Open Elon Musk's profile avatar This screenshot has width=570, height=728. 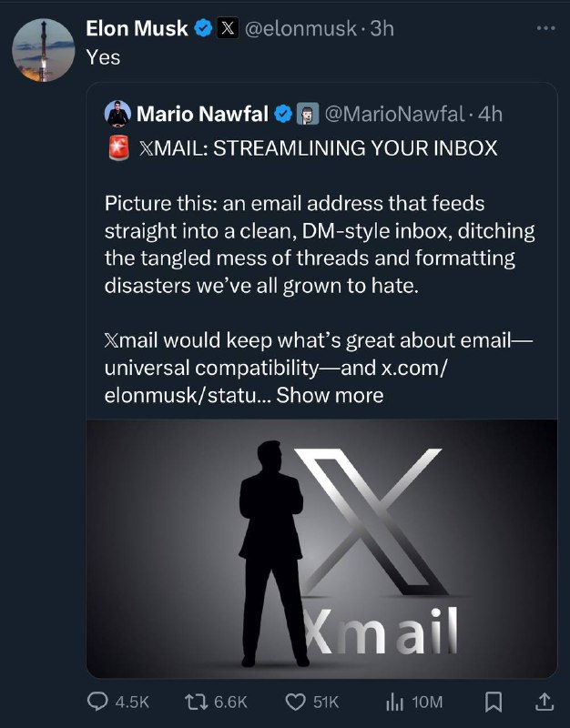[43, 49]
